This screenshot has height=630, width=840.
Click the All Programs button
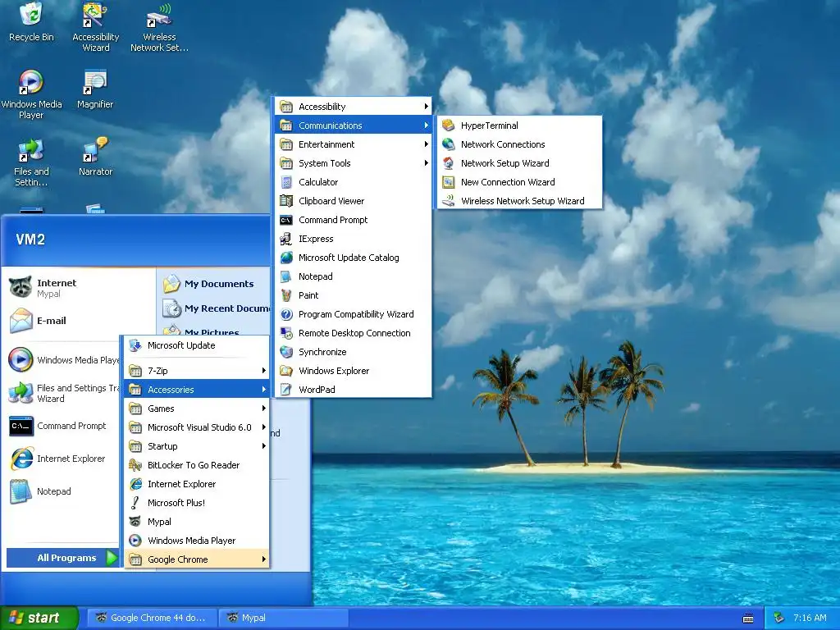click(63, 558)
